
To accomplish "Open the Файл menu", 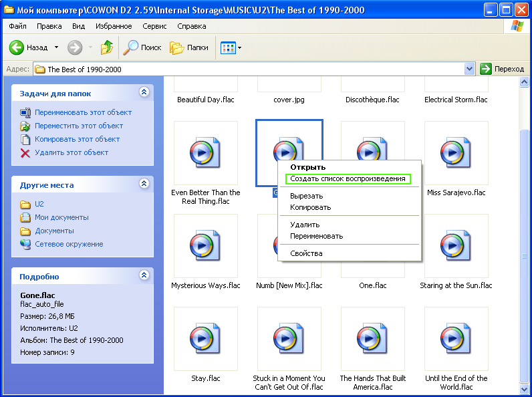I will 17,26.
